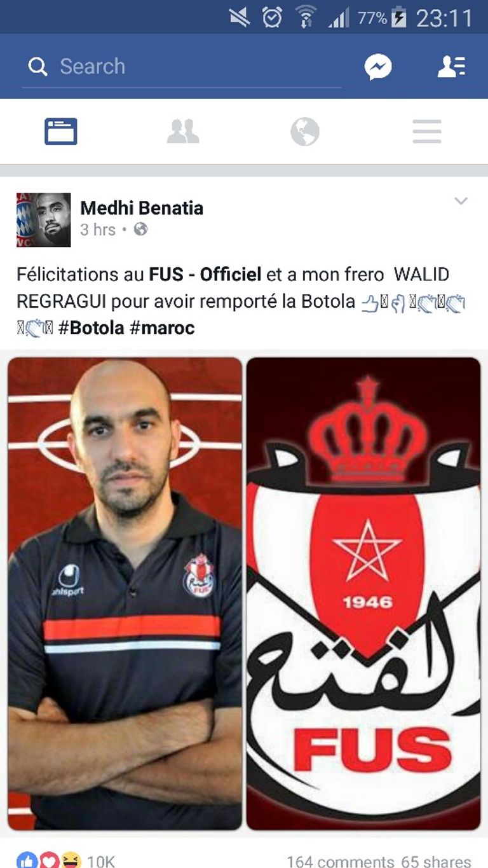Screen dimensions: 488x868
Task: Expand post options chevron on Benatia's post
Action: click(461, 202)
